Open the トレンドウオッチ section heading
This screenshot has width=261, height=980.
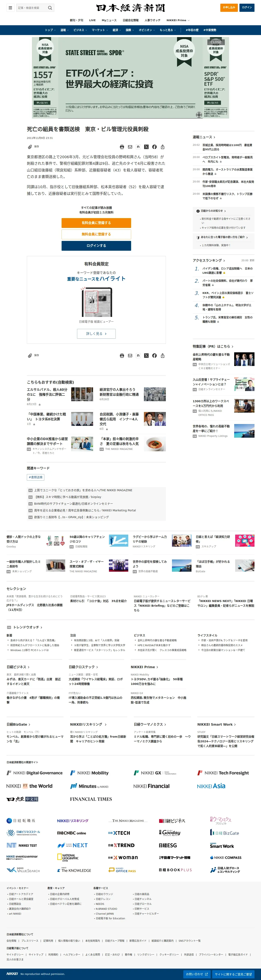(27, 627)
